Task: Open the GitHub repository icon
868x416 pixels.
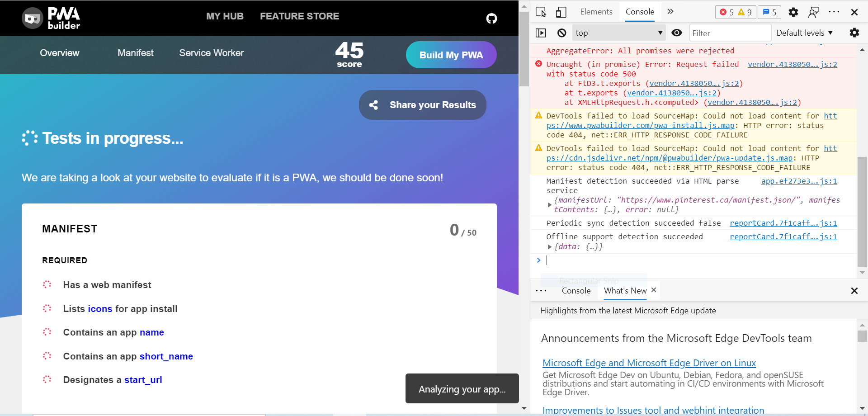Action: pyautogui.click(x=491, y=19)
